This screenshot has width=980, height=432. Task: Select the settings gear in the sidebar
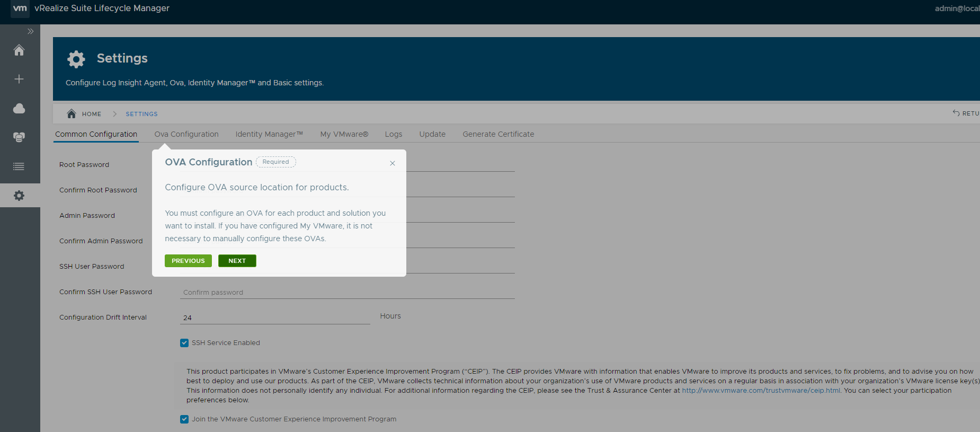click(x=19, y=196)
